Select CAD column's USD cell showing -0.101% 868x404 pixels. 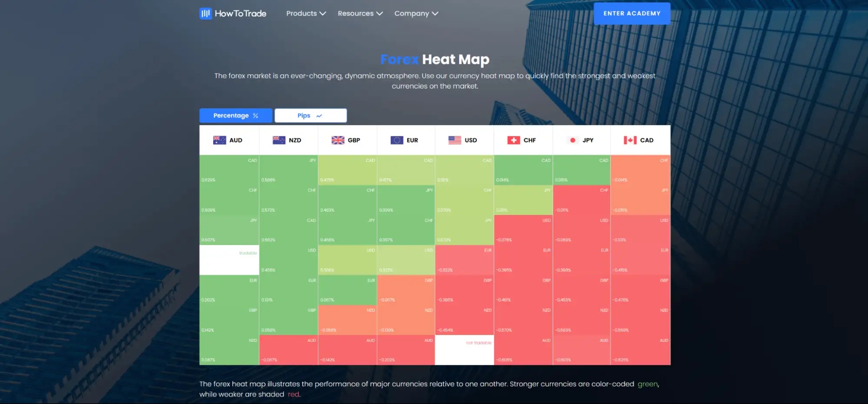pos(640,230)
